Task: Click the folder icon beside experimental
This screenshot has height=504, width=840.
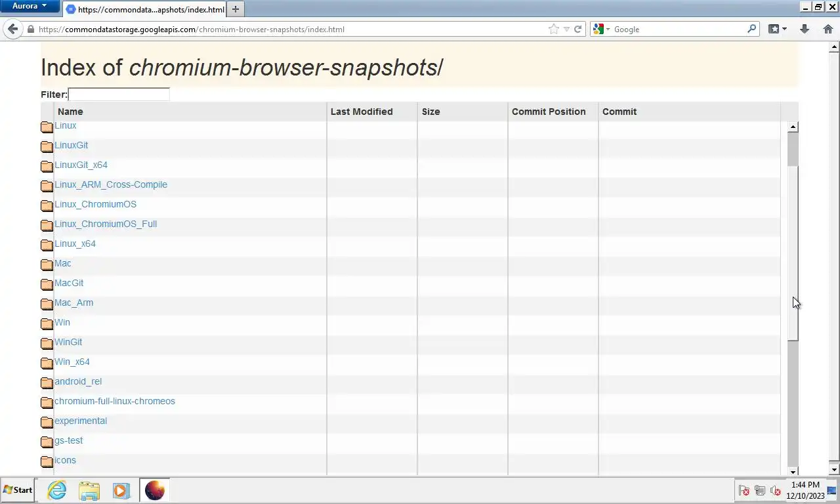Action: coord(47,422)
